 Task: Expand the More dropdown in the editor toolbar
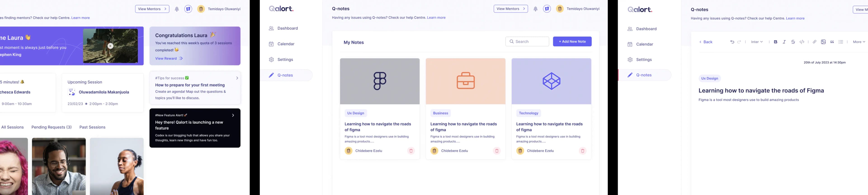tap(859, 42)
